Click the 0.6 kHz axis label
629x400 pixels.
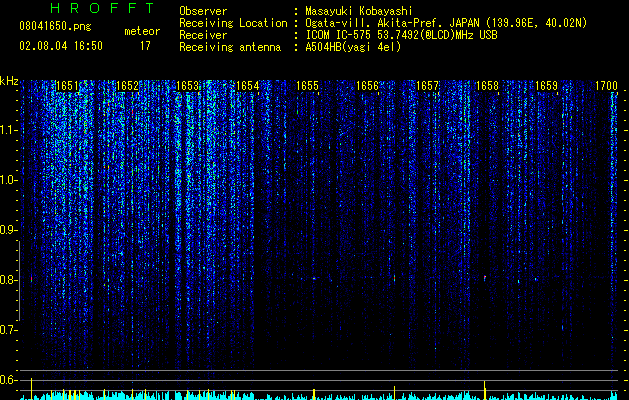[x=8, y=380]
